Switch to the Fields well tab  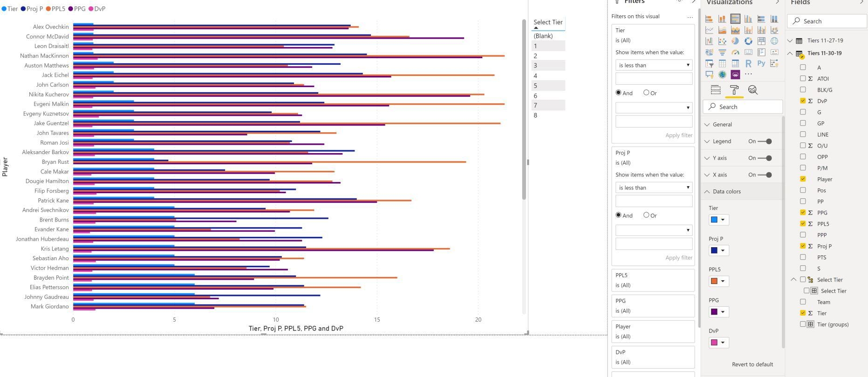point(716,90)
